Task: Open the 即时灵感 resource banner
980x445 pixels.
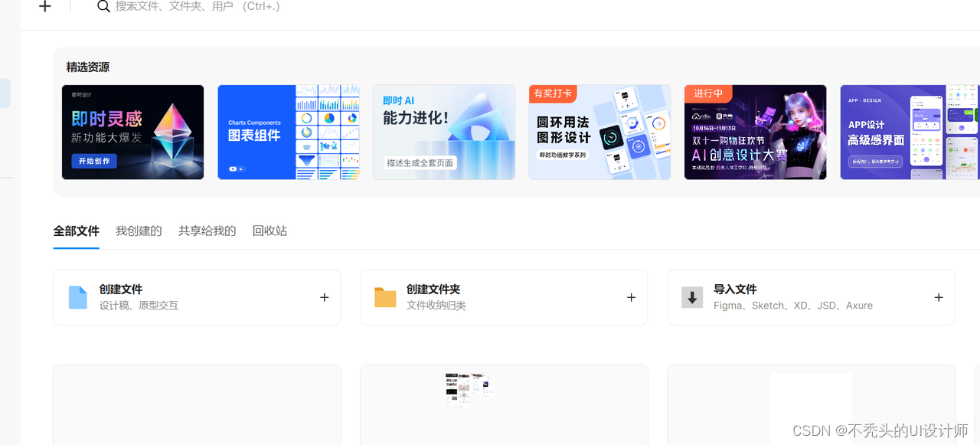Action: coord(132,132)
